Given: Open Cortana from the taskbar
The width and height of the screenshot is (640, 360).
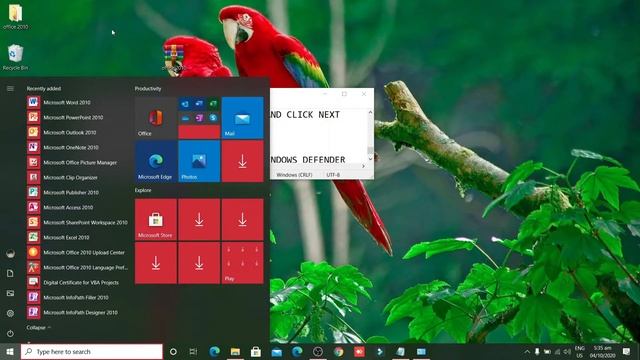Looking at the screenshot, I should [173, 351].
